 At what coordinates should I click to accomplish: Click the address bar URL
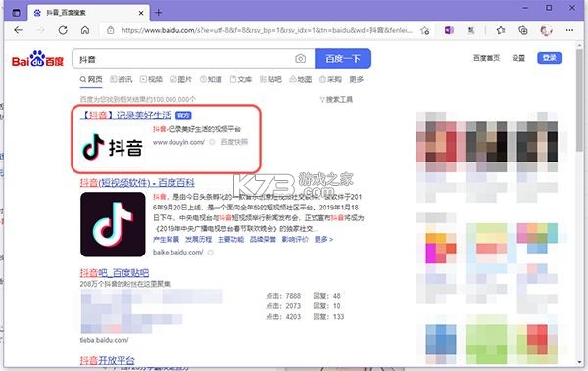(267, 30)
